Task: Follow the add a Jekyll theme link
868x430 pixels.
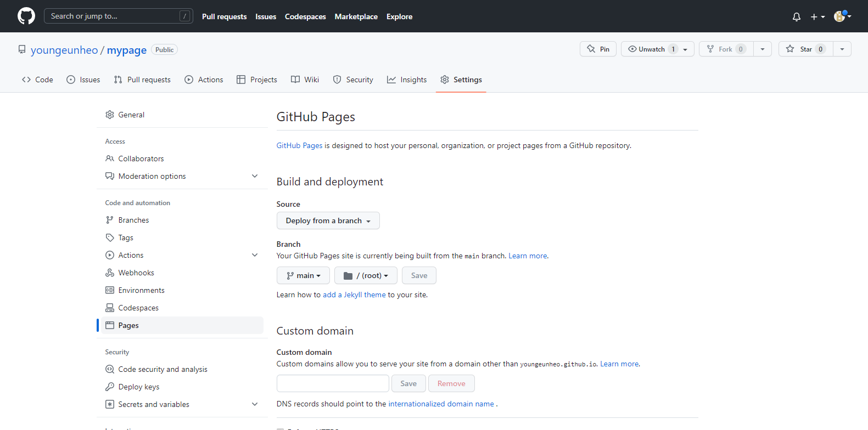Action: click(x=354, y=295)
